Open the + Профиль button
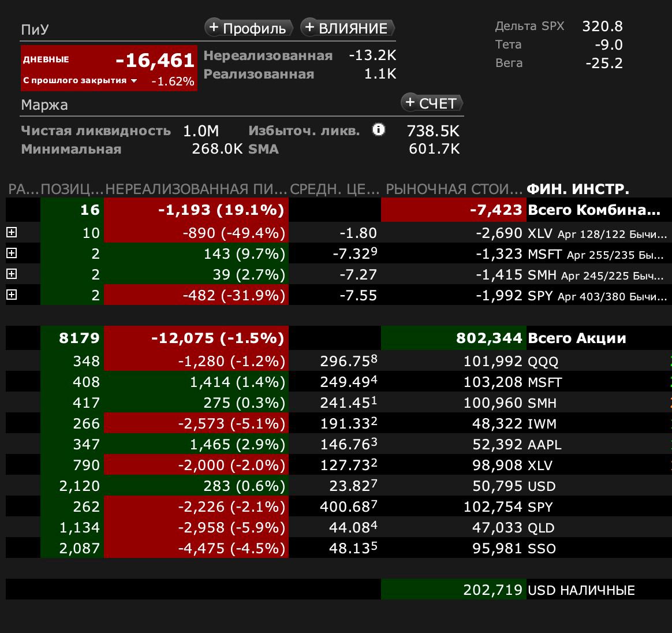Image resolution: width=672 pixels, height=633 pixels. (248, 28)
